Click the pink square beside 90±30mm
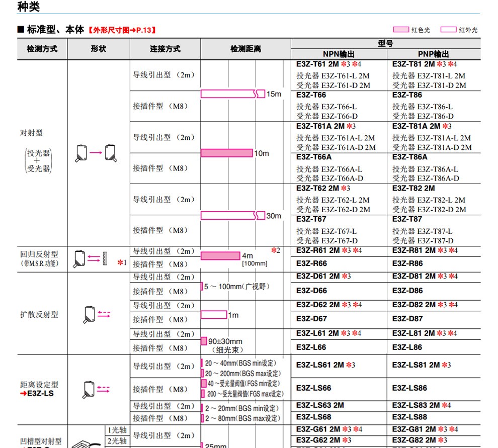The width and height of the screenshot is (498, 448). pyautogui.click(x=204, y=341)
